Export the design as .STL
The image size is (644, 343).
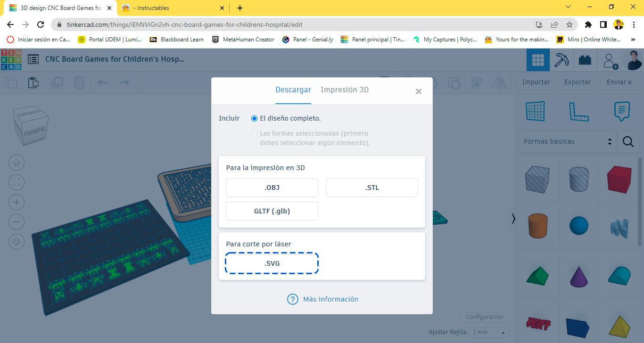pyautogui.click(x=372, y=188)
